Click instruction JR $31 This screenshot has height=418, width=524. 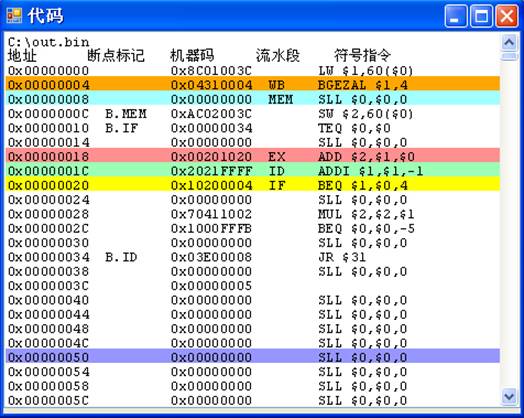[x=342, y=257]
